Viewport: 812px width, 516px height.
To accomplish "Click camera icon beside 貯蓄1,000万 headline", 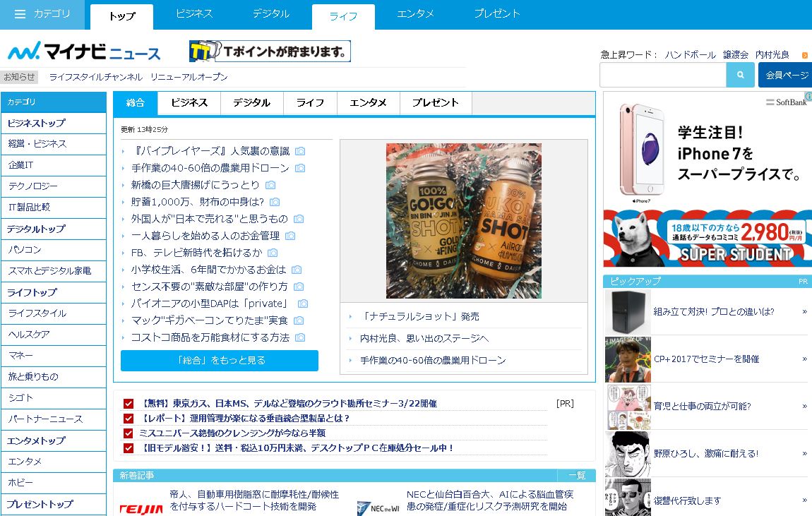I will click(275, 202).
